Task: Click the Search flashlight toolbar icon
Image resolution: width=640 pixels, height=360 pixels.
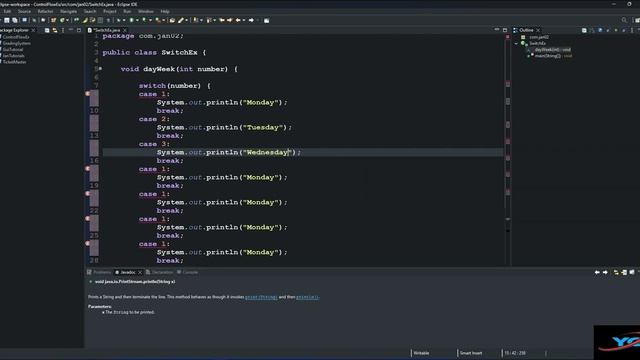Action: point(181,20)
